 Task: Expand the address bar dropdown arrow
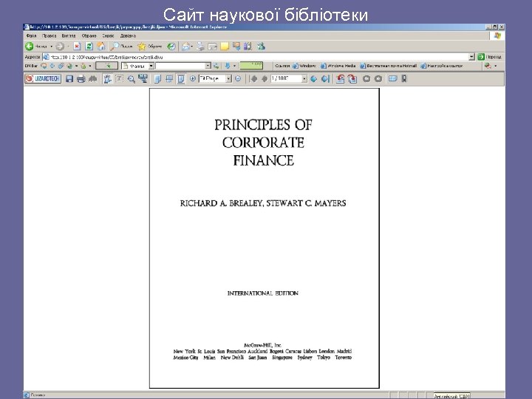(x=471, y=57)
